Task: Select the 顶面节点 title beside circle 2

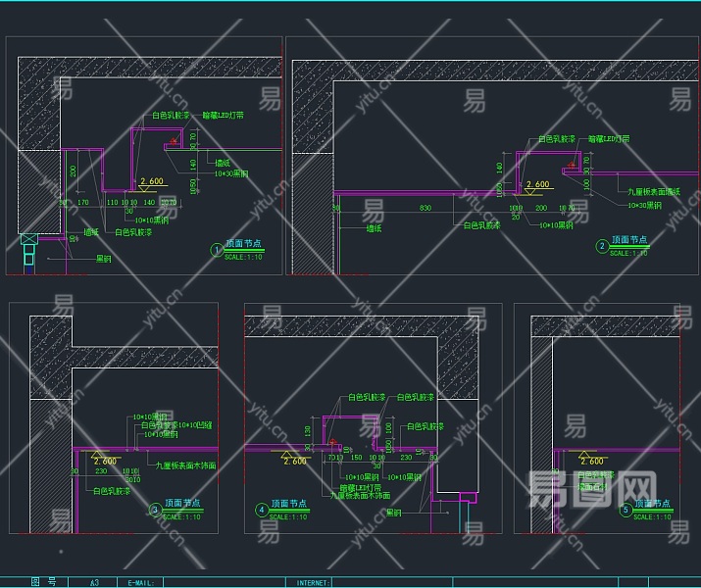Action: point(629,239)
